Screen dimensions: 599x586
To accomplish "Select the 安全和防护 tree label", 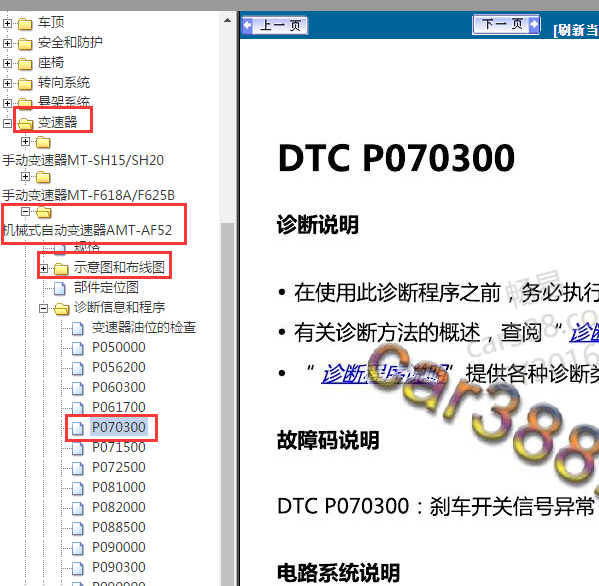I will click(70, 42).
